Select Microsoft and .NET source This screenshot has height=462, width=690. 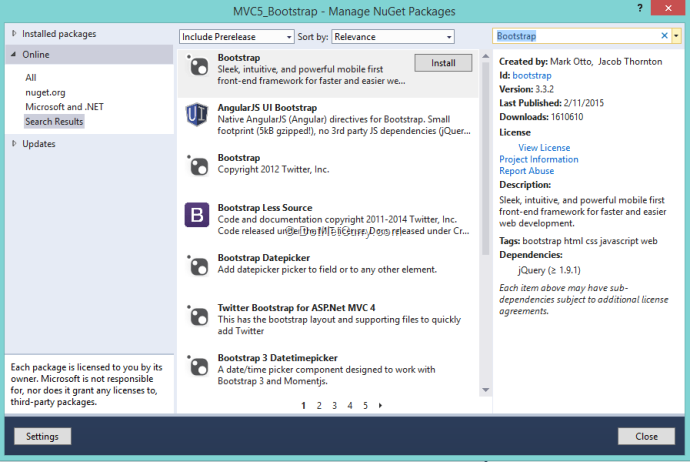pos(65,106)
